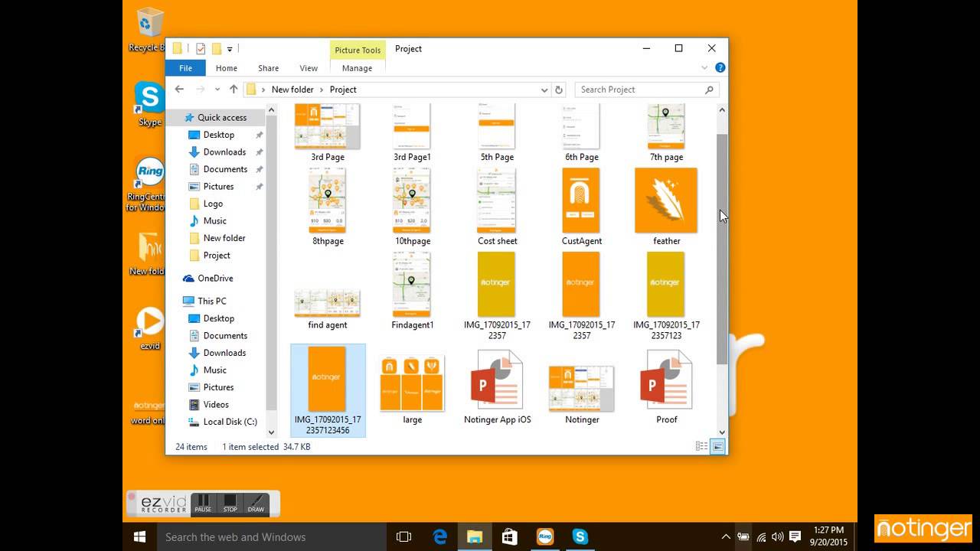Open Task View on the taskbar

point(403,536)
